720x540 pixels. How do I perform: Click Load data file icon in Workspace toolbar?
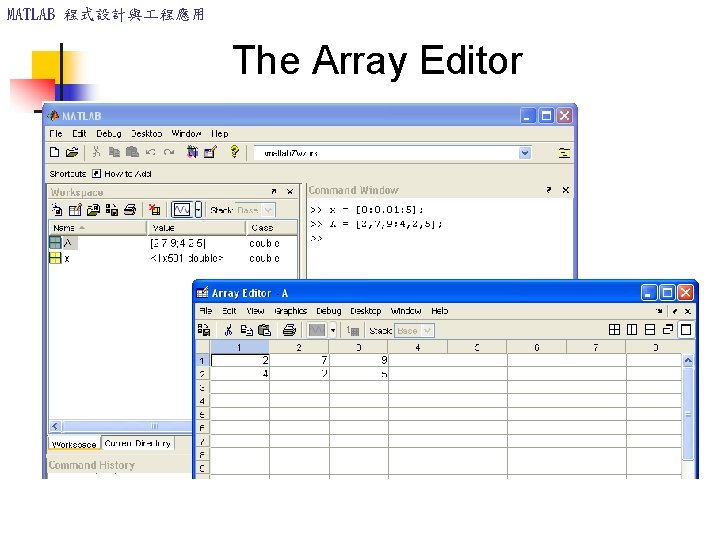[x=93, y=210]
